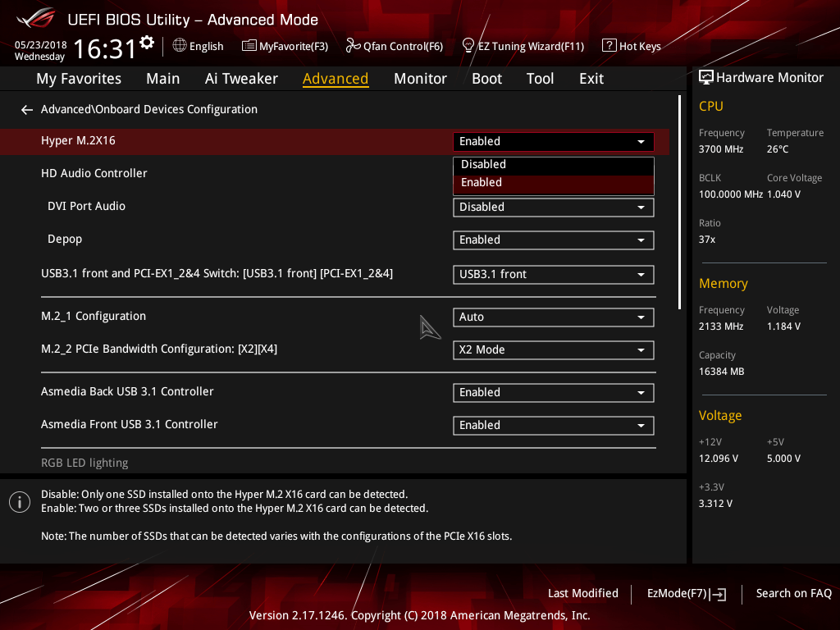The height and width of the screenshot is (630, 840).
Task: Launch the EZ Tuning Wizard
Action: [523, 46]
